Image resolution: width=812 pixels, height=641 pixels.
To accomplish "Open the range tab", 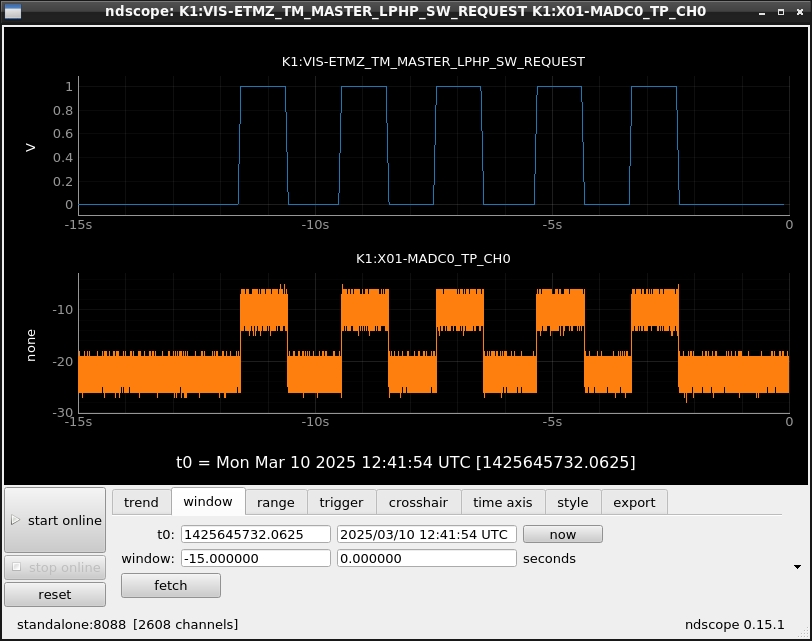I will (276, 502).
